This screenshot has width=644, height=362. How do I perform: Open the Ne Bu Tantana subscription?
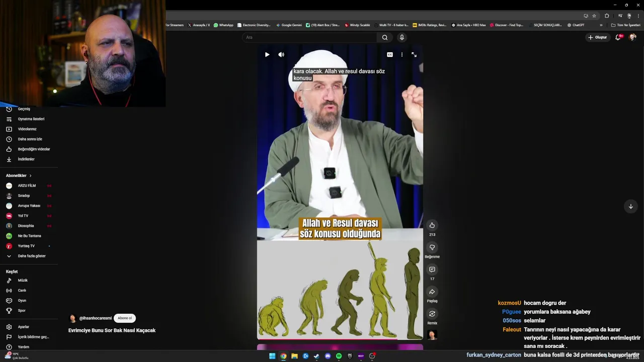pos(29,236)
